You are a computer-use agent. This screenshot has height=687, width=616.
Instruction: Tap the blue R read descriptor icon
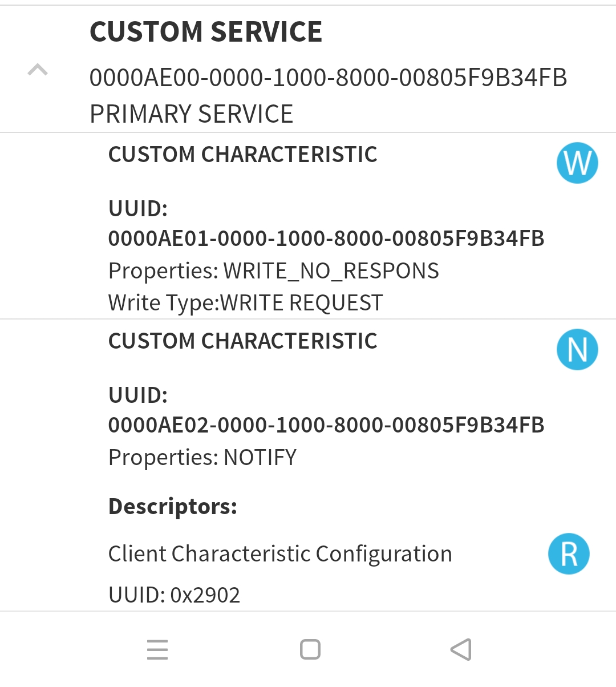pyautogui.click(x=569, y=553)
